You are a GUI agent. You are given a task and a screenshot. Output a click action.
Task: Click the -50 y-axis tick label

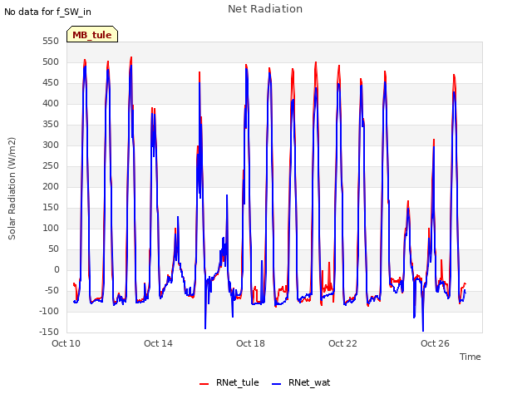(x=52, y=290)
